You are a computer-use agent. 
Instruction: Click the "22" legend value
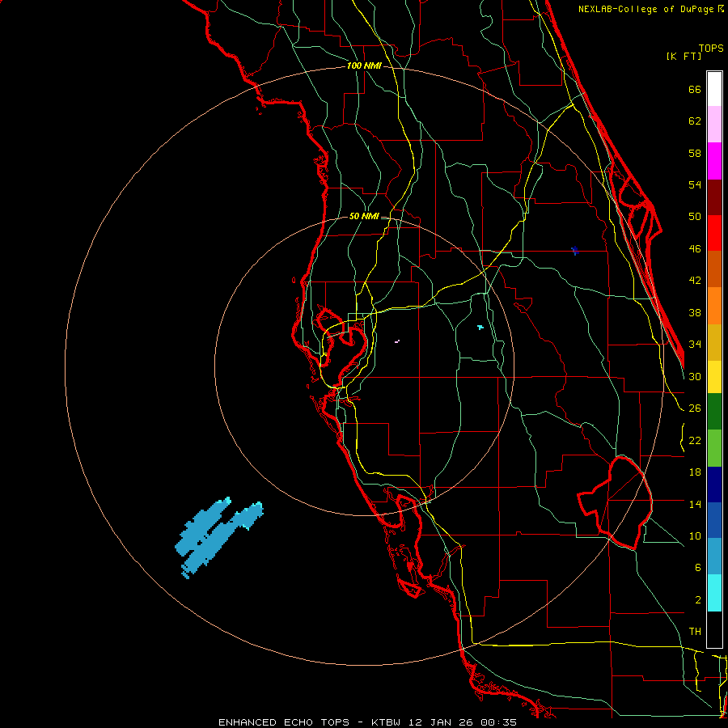[695, 440]
